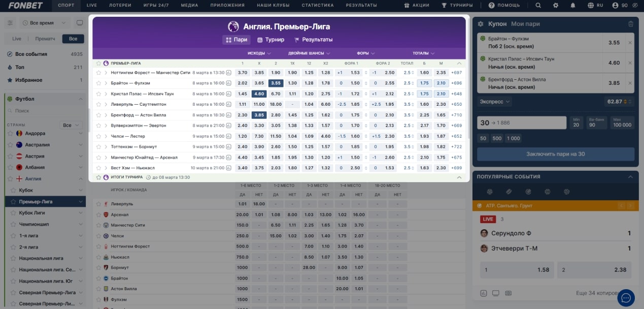
Task: Open the Все время period dropdown
Action: click(x=45, y=23)
